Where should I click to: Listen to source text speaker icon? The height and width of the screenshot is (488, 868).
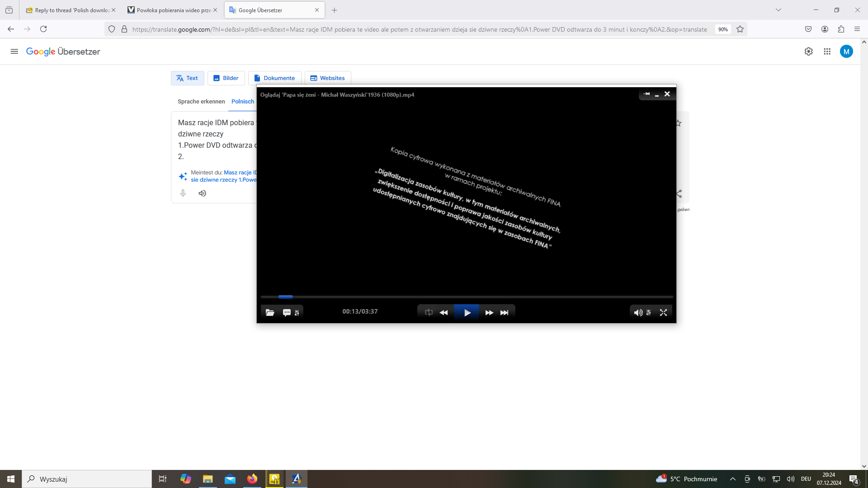(x=202, y=193)
